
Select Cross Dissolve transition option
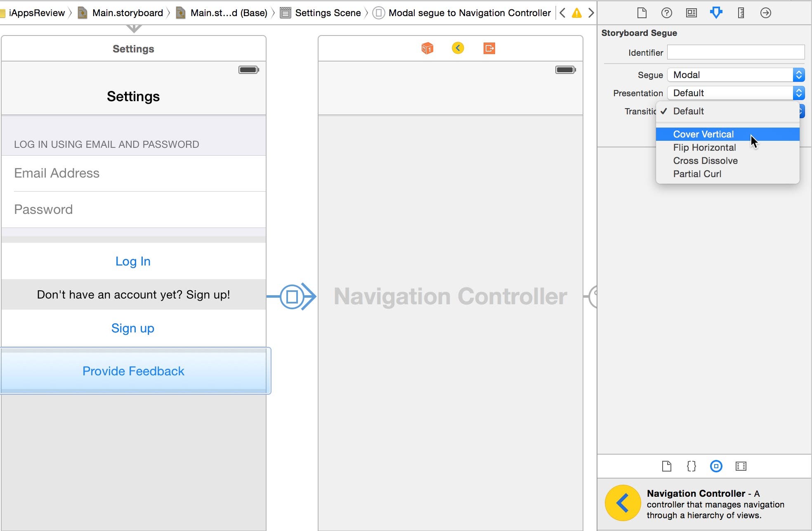click(706, 161)
